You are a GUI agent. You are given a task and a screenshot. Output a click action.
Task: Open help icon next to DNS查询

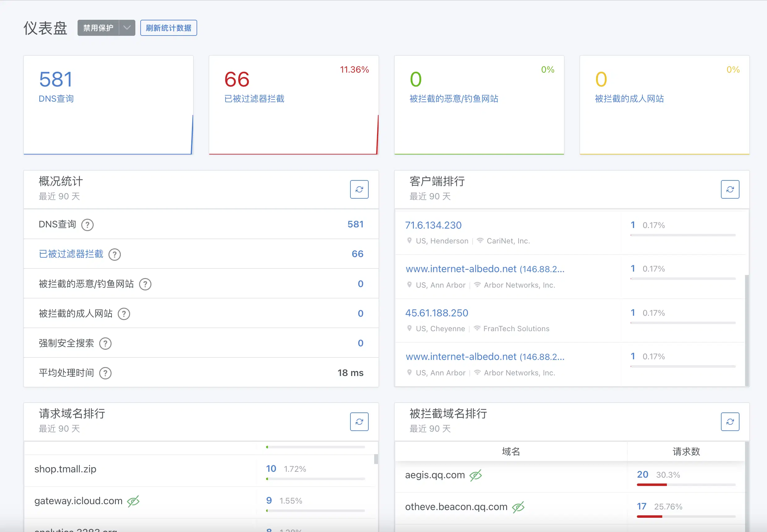87,225
